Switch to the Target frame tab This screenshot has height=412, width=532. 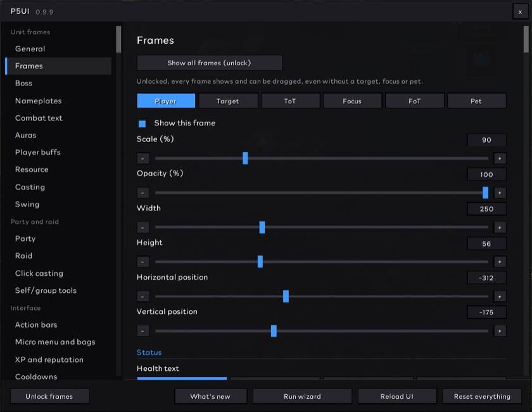click(x=228, y=101)
